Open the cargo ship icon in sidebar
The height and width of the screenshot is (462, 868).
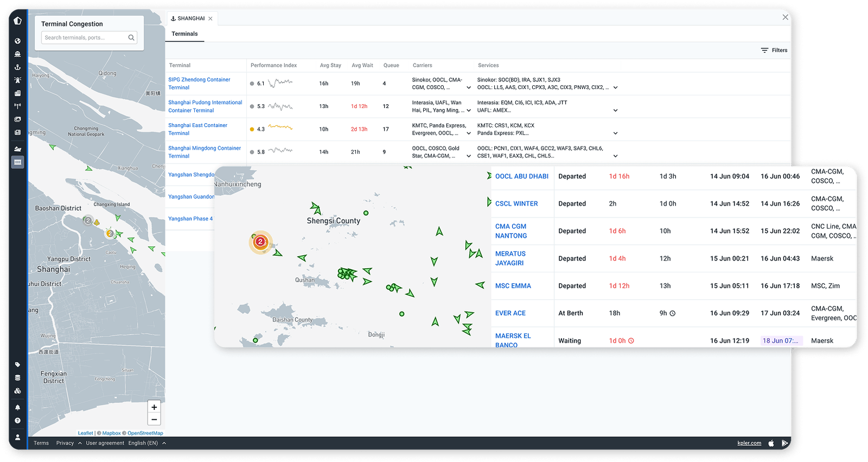(17, 149)
